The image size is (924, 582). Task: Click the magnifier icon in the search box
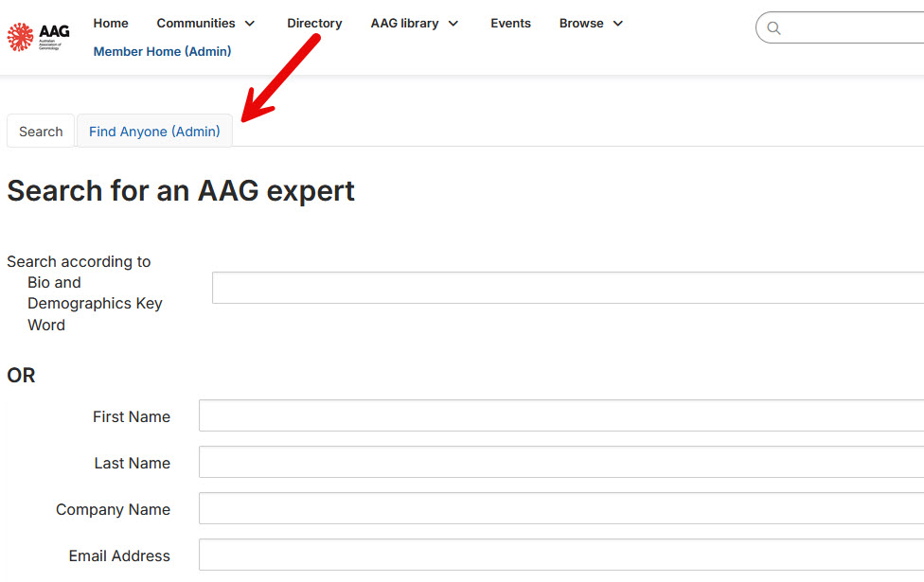click(773, 27)
